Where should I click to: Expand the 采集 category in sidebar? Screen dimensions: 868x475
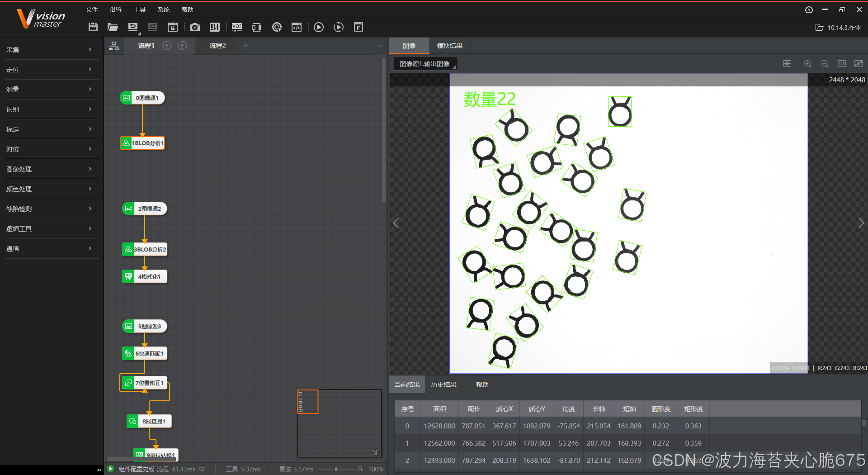tap(49, 50)
